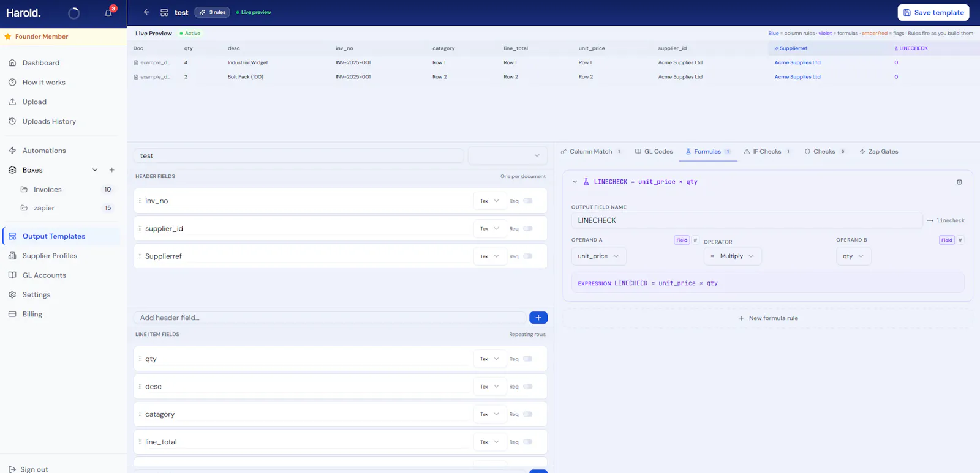Click the GL Accounts book icon

(12, 275)
